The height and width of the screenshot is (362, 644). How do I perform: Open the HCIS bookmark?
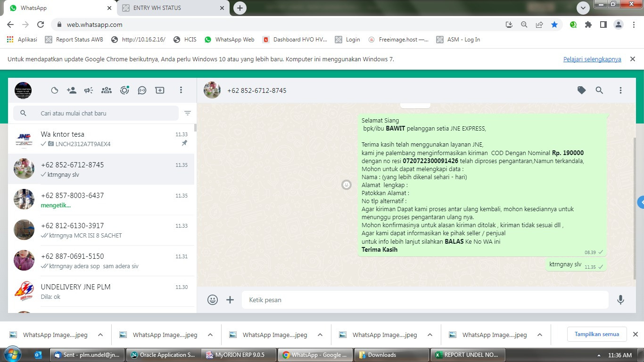coord(185,40)
